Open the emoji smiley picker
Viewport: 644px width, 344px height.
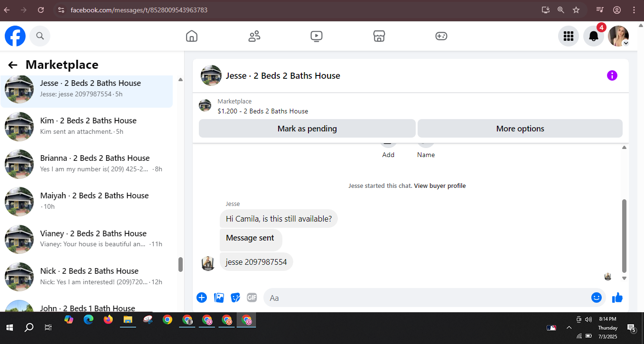[x=597, y=298]
